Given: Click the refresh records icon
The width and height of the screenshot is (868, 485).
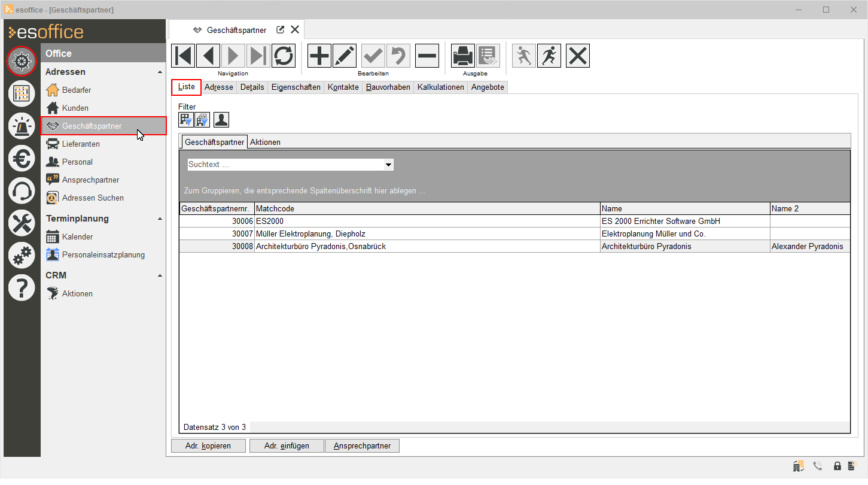Looking at the screenshot, I should [x=284, y=56].
